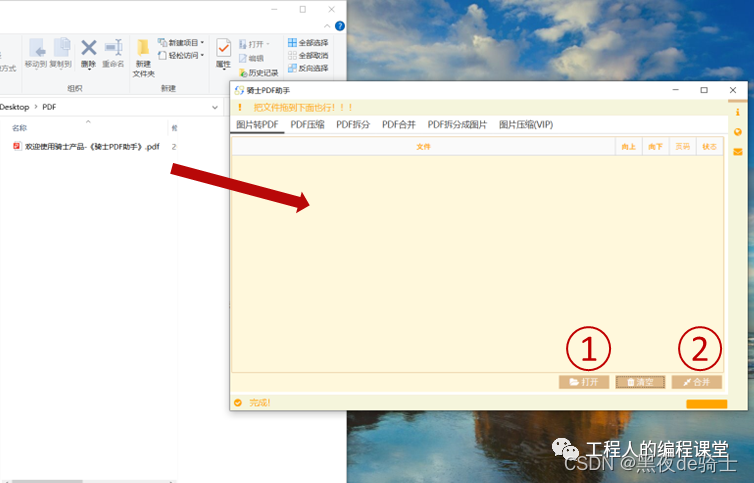Screen dimensions: 754x483
Task: Click the 完成! status text in PDF helper
Action: [x=260, y=403]
